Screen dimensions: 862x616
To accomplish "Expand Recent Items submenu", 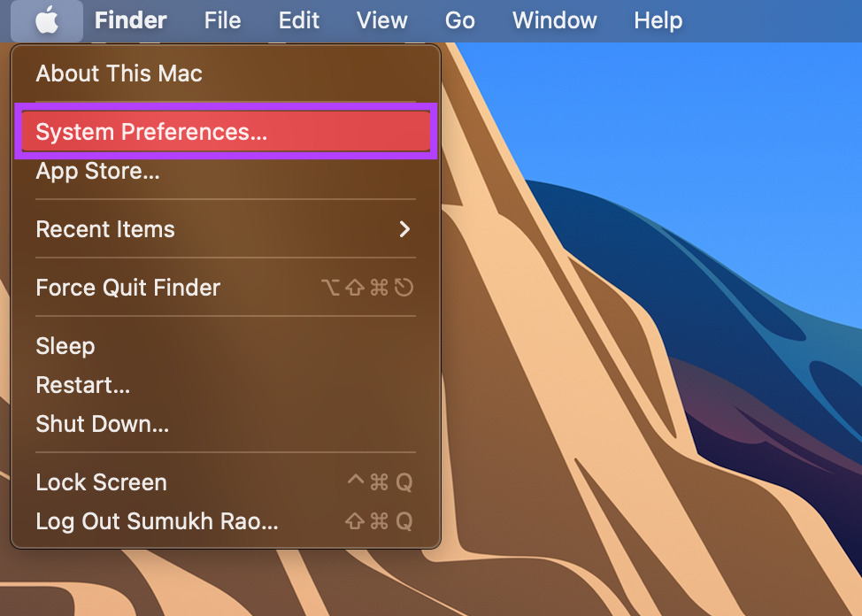I will [226, 229].
